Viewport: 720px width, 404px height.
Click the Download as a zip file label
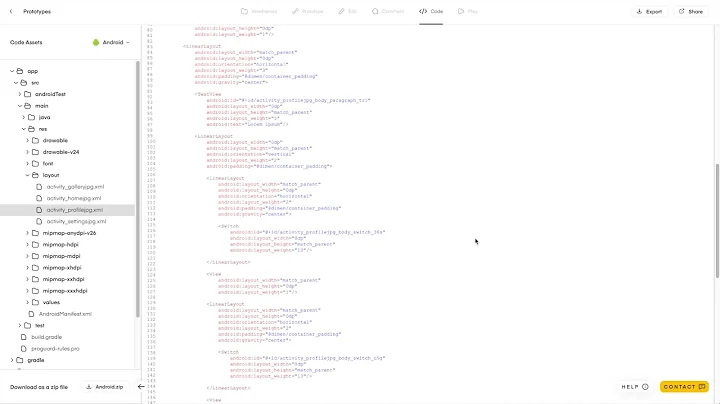(39, 387)
